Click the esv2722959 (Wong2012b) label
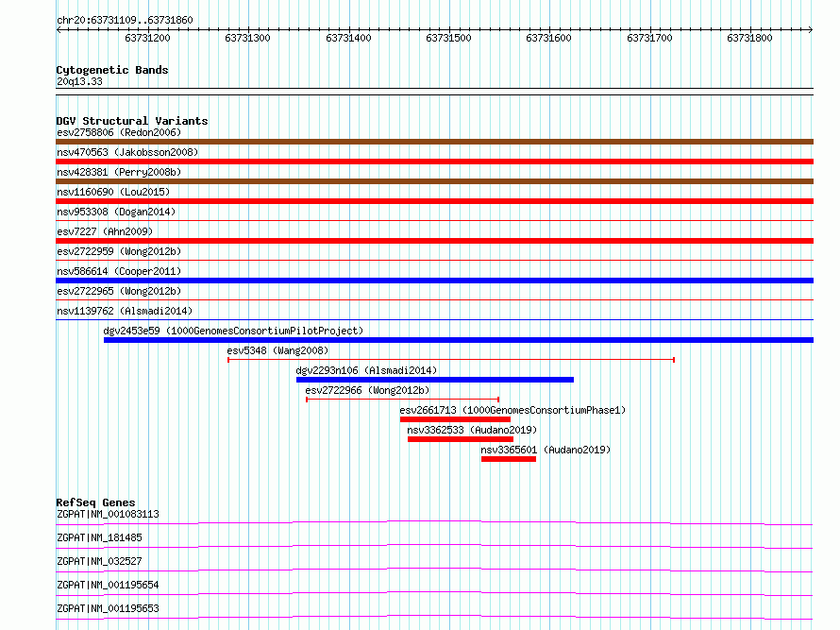This screenshot has width=840, height=630. [119, 251]
